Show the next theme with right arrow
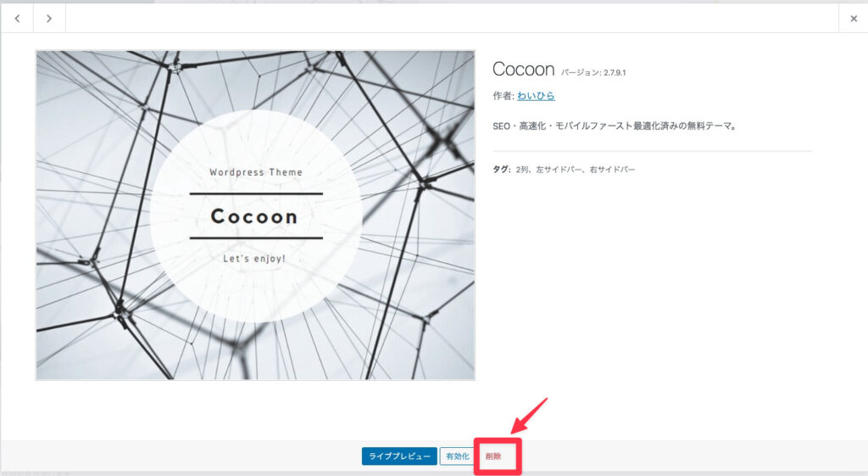This screenshot has width=868, height=476. [49, 18]
